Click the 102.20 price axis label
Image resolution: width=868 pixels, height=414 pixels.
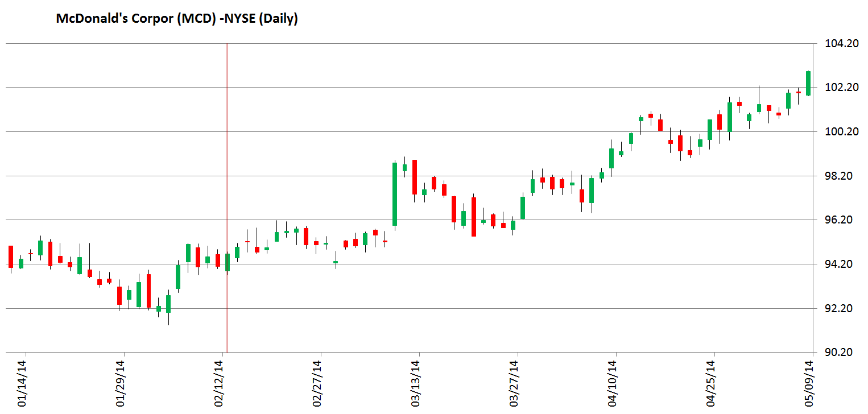pos(841,88)
